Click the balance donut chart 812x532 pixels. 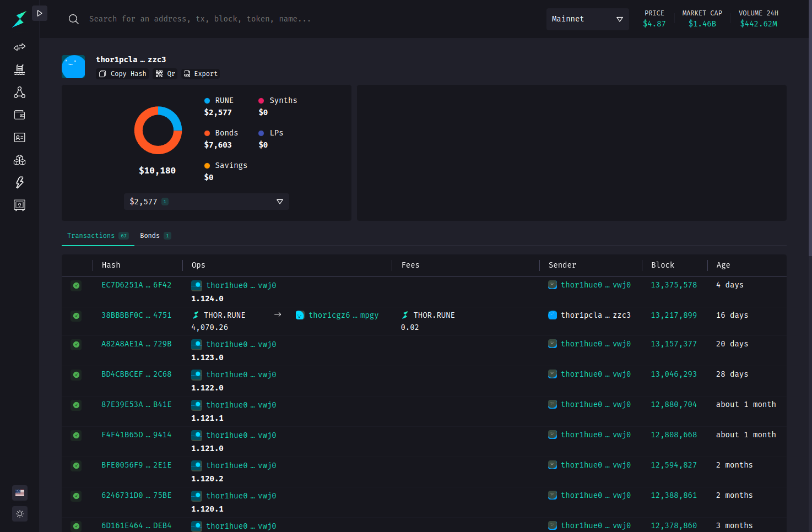(158, 131)
